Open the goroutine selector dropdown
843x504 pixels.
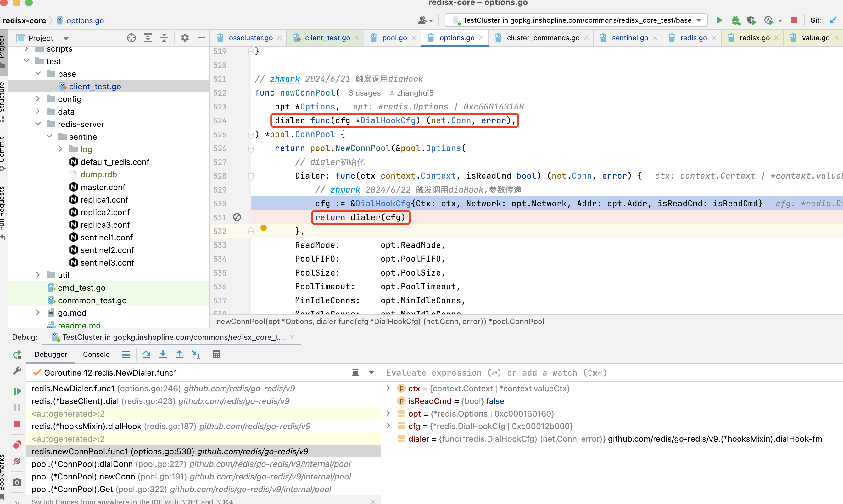(371, 372)
